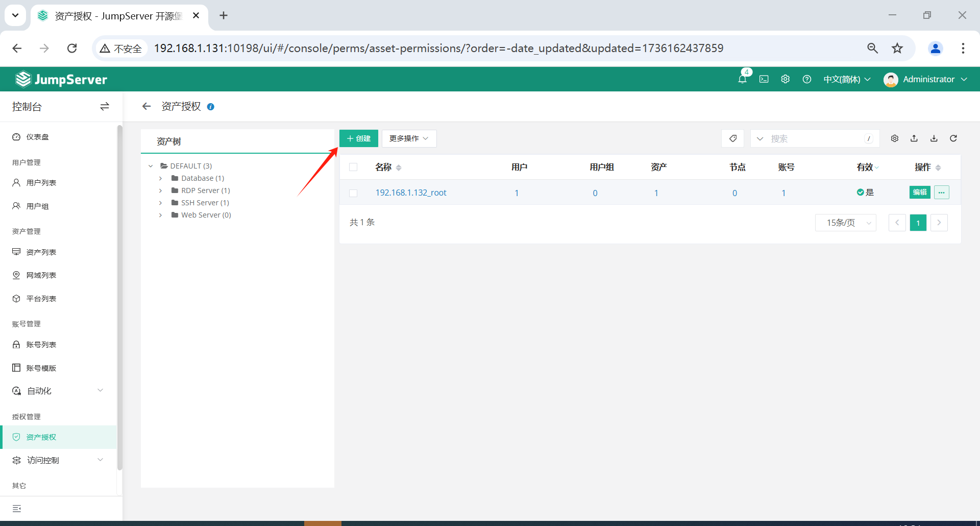Screen dimensions: 980x526
Task: Click the export upload icon
Action: (914, 138)
